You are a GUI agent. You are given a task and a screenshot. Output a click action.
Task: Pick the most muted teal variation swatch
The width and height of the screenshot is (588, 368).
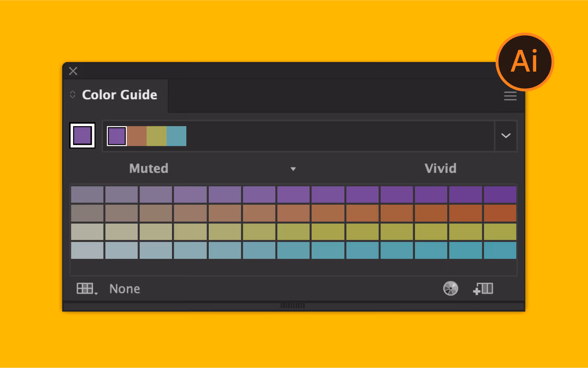point(87,250)
